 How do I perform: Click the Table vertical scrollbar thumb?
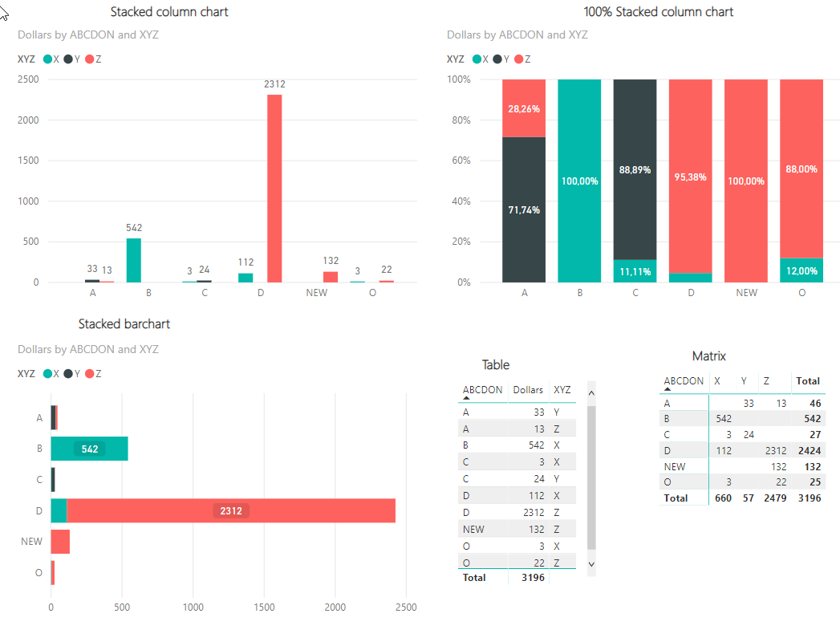coord(591,477)
